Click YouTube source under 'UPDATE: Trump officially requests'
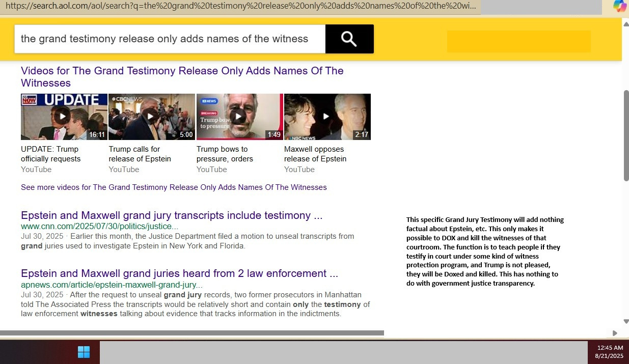 36,170
